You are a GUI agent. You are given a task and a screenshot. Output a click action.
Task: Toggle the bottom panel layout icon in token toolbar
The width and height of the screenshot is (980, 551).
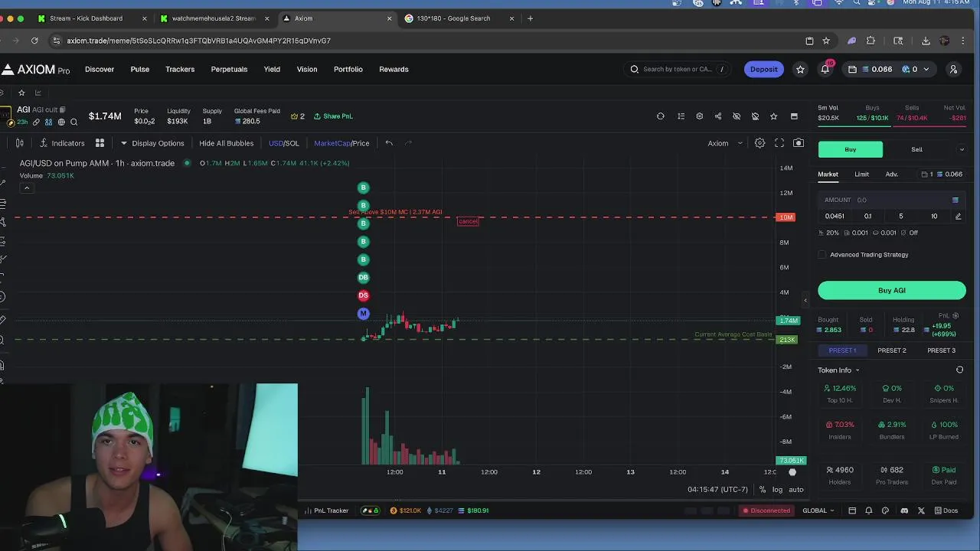pyautogui.click(x=794, y=116)
